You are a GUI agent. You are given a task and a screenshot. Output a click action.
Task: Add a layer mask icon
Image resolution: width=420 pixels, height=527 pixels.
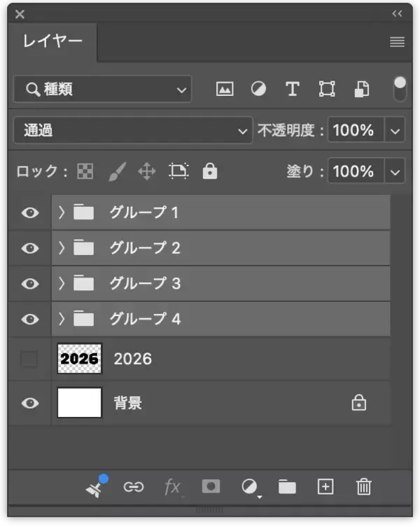tap(211, 486)
